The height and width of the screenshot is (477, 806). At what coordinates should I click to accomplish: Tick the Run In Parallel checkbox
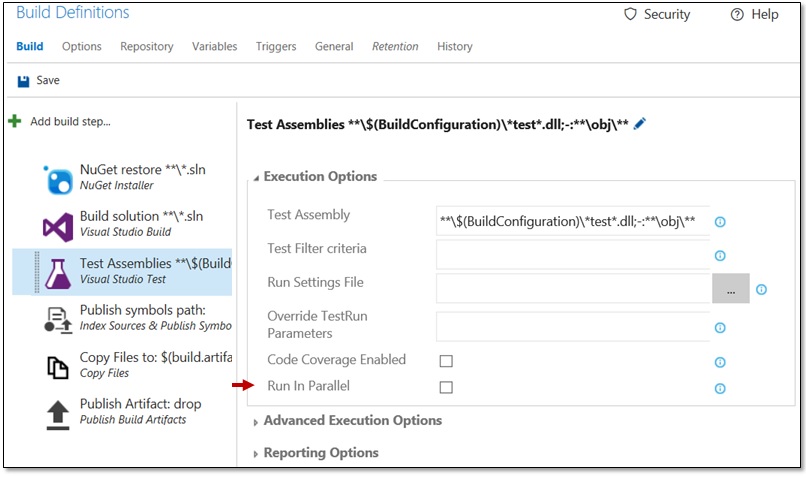(x=446, y=387)
